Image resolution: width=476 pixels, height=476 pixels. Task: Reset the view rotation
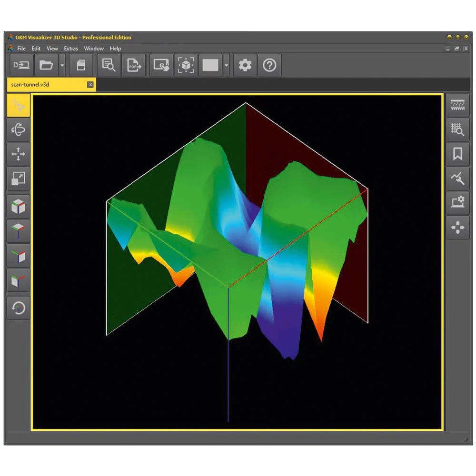(x=18, y=308)
